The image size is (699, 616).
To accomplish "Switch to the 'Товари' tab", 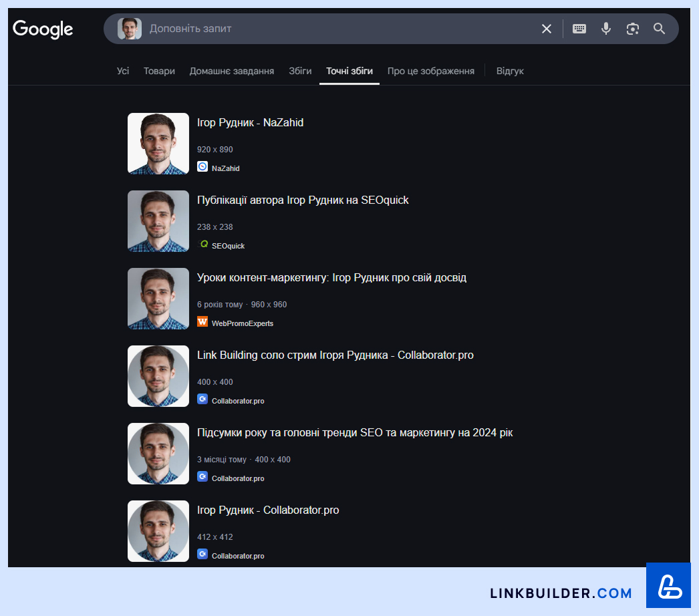I will 159,71.
